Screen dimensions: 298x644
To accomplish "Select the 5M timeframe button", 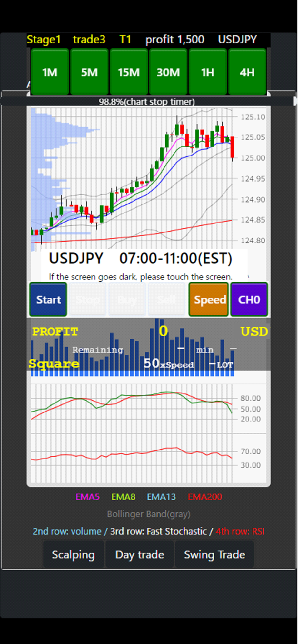I will coord(89,72).
